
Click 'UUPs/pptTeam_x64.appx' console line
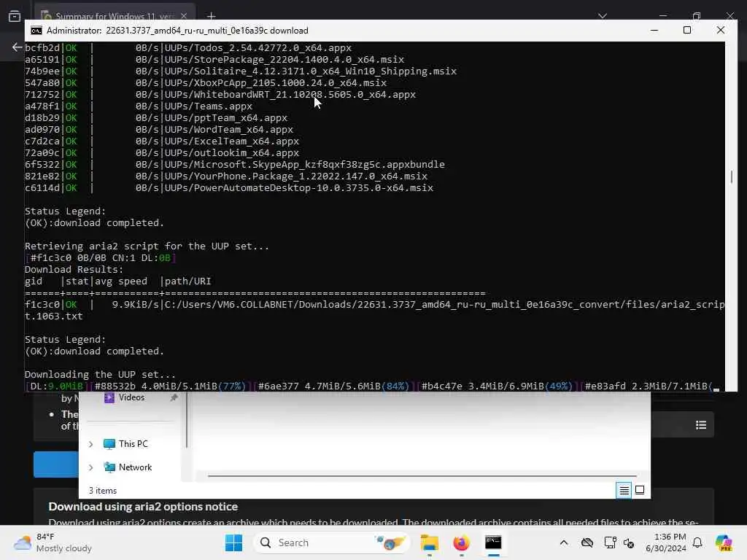226,118
